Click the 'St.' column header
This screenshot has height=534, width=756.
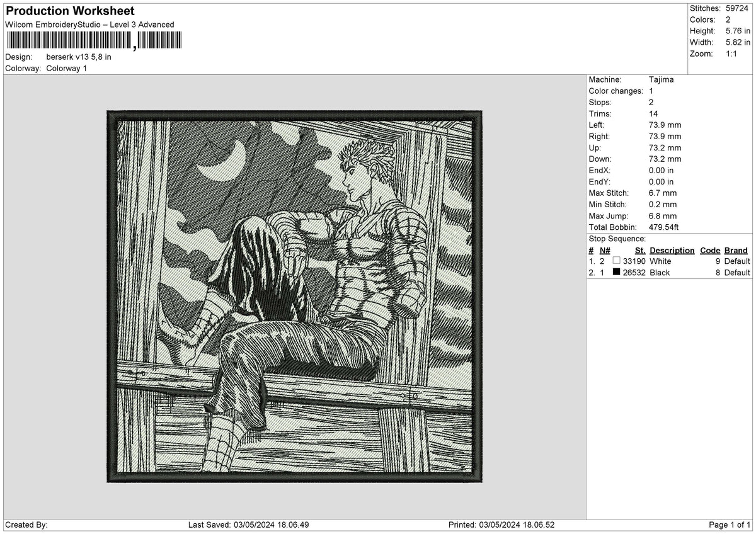tap(640, 250)
